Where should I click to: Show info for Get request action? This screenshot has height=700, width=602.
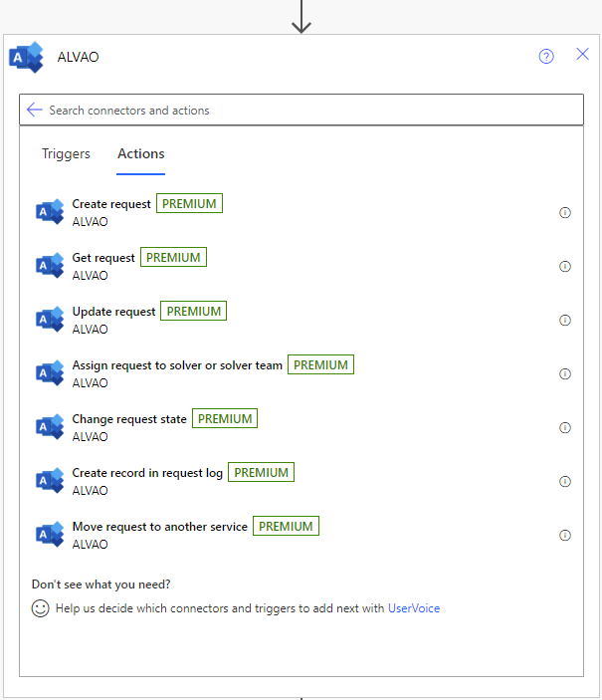click(565, 267)
